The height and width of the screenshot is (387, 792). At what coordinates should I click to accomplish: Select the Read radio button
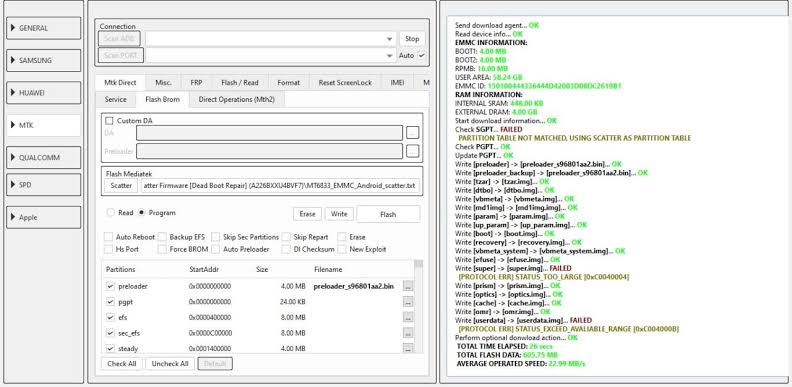[110, 213]
